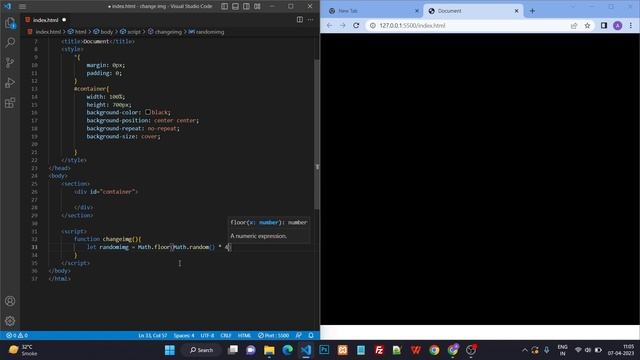Go back in Chrome
Viewport: 640px width, 360px height.
[x=329, y=25]
